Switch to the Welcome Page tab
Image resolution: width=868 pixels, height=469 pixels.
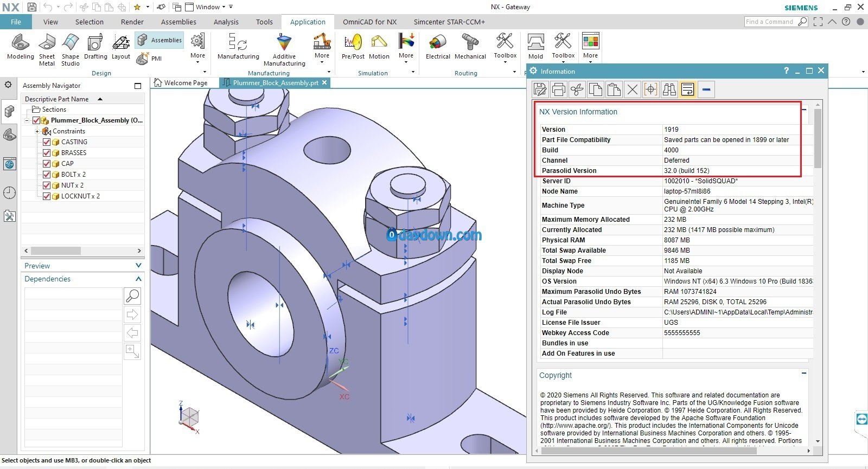tap(181, 83)
